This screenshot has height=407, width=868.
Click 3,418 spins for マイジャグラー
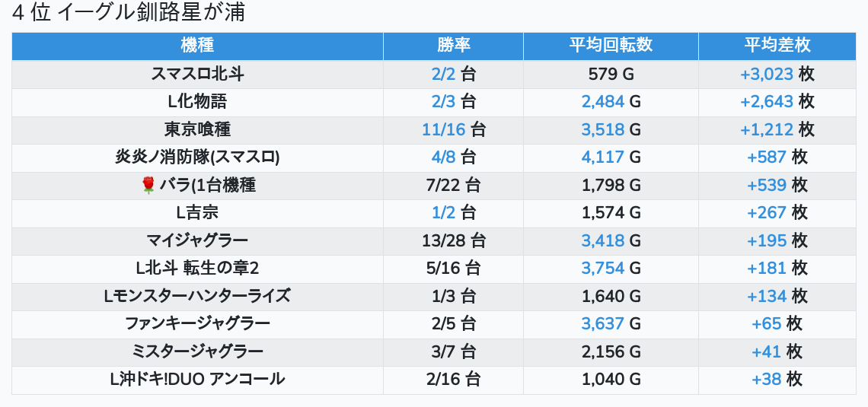pyautogui.click(x=602, y=240)
